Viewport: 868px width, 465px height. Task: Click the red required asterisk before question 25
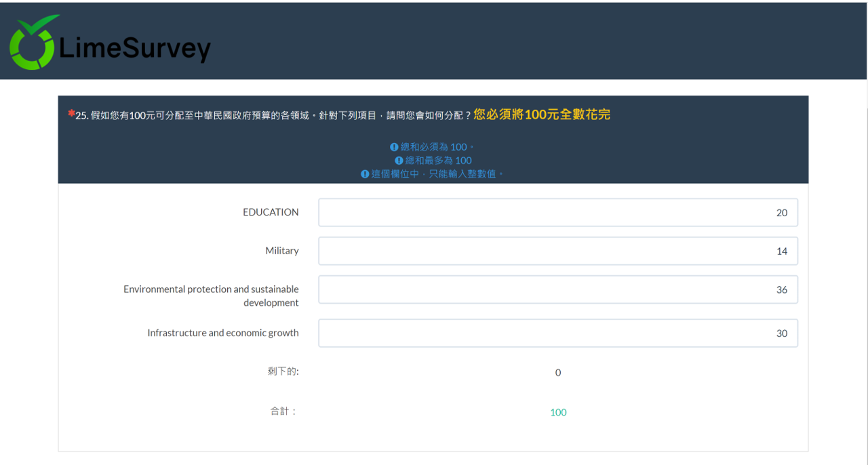pos(71,114)
